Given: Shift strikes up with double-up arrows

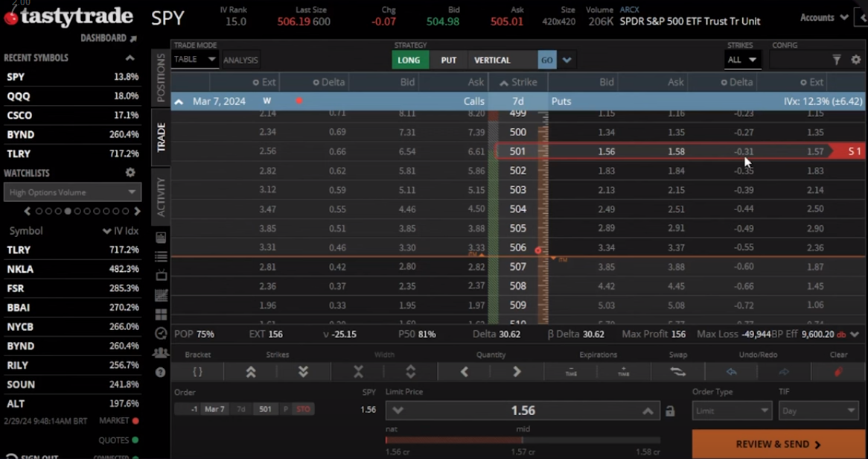Looking at the screenshot, I should [251, 371].
